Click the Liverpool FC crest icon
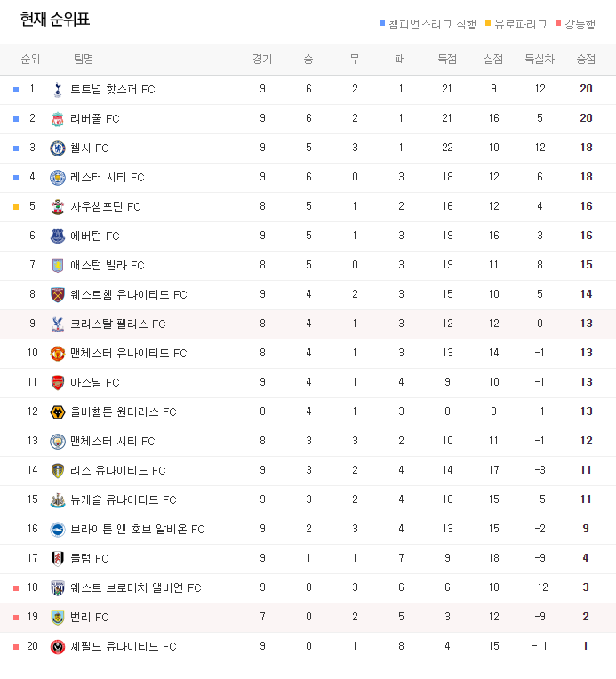Viewport: 616px width, 679px height. (x=58, y=119)
